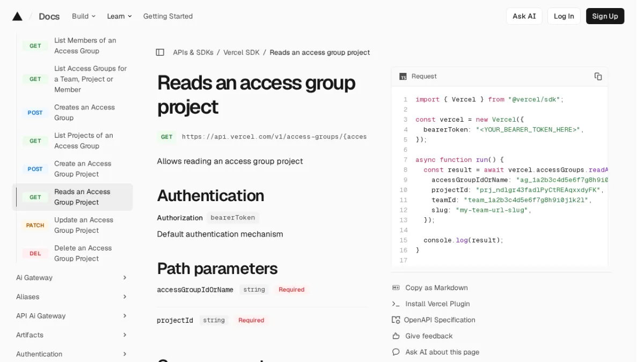Click the Ask AI button
This screenshot has width=644, height=362.
524,16
